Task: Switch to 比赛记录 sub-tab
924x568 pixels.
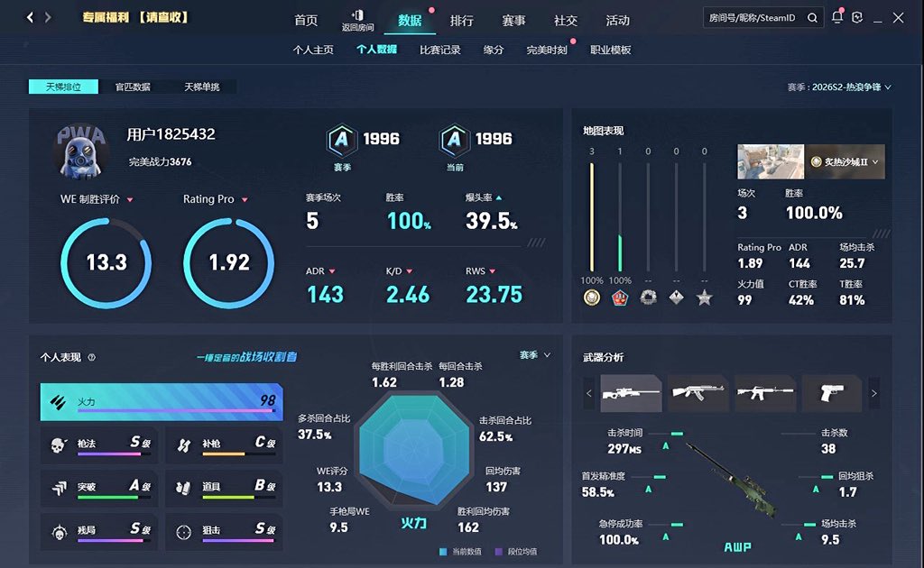Action: pyautogui.click(x=440, y=50)
